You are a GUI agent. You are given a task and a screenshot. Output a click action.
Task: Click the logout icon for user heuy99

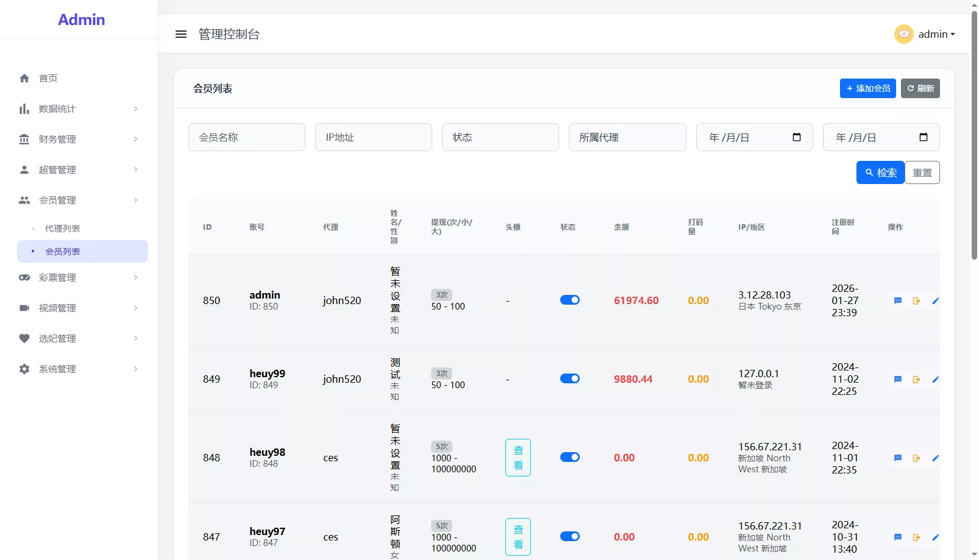click(x=916, y=379)
